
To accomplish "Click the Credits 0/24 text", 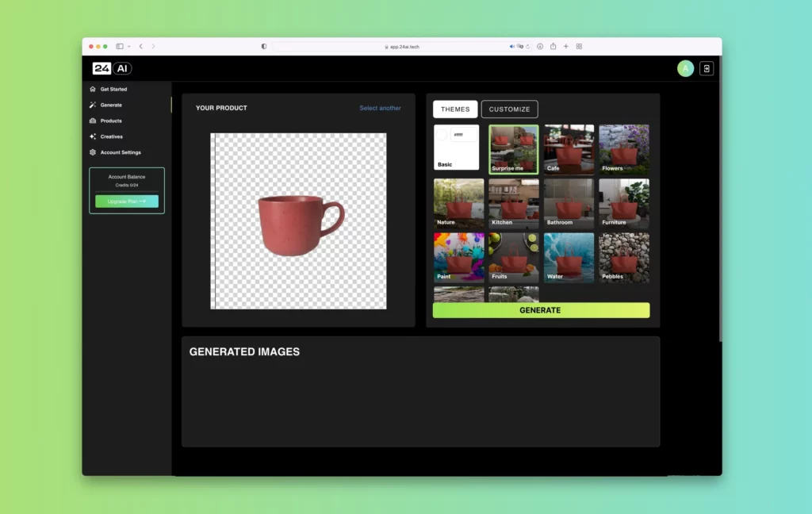I will coord(127,185).
